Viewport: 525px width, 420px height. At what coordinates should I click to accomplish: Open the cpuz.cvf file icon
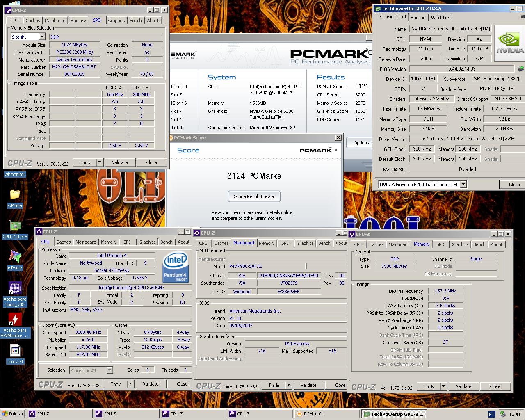pyautogui.click(x=15, y=350)
